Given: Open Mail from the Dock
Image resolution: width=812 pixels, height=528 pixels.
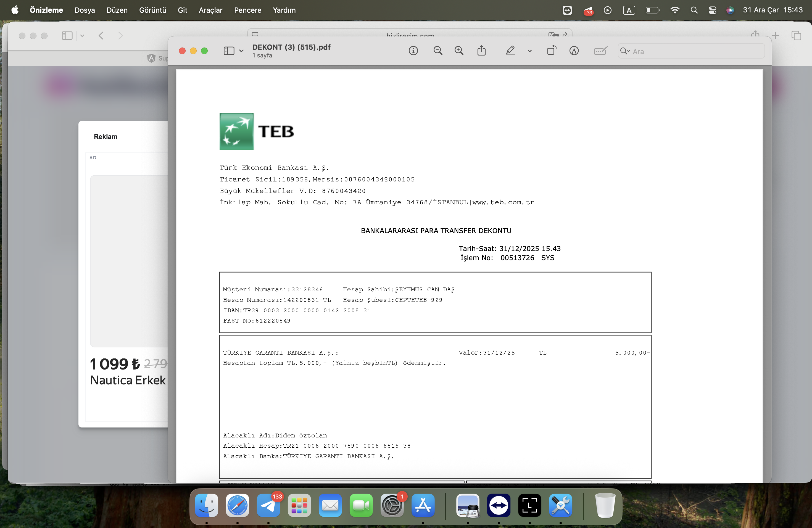Looking at the screenshot, I should (x=330, y=505).
